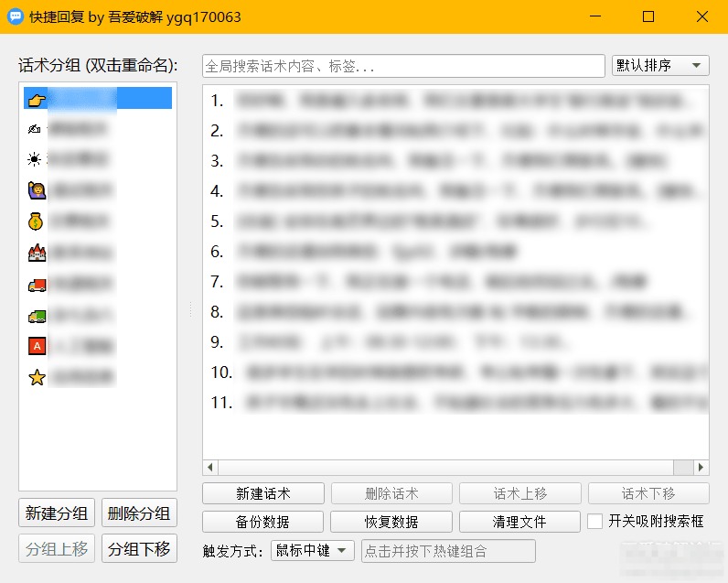Click the 备份数据 button
The image size is (728, 583).
pos(262,522)
